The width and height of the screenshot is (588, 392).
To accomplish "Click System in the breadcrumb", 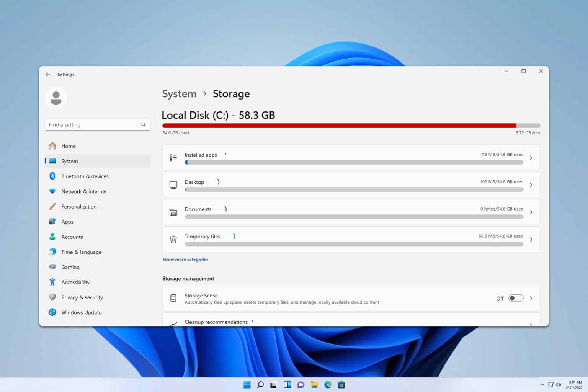I will tap(179, 94).
